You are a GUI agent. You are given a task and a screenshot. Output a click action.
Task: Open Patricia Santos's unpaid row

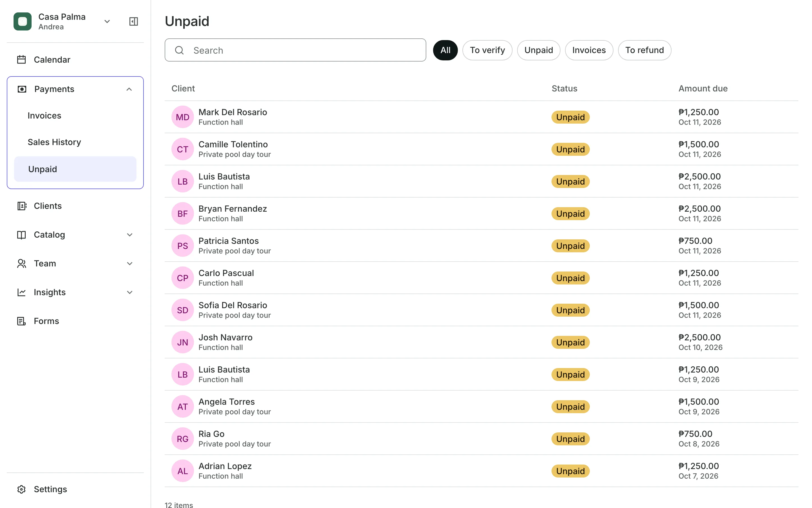[x=482, y=246]
